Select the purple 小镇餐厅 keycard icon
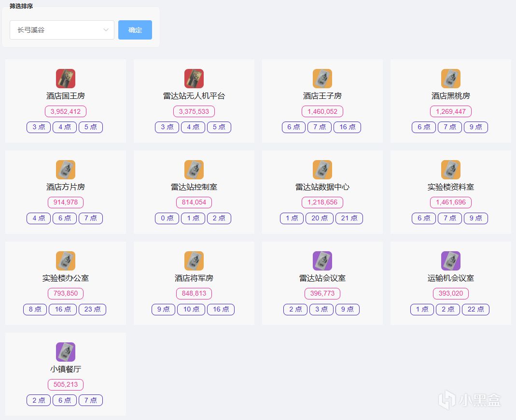The image size is (516, 420). 66,352
